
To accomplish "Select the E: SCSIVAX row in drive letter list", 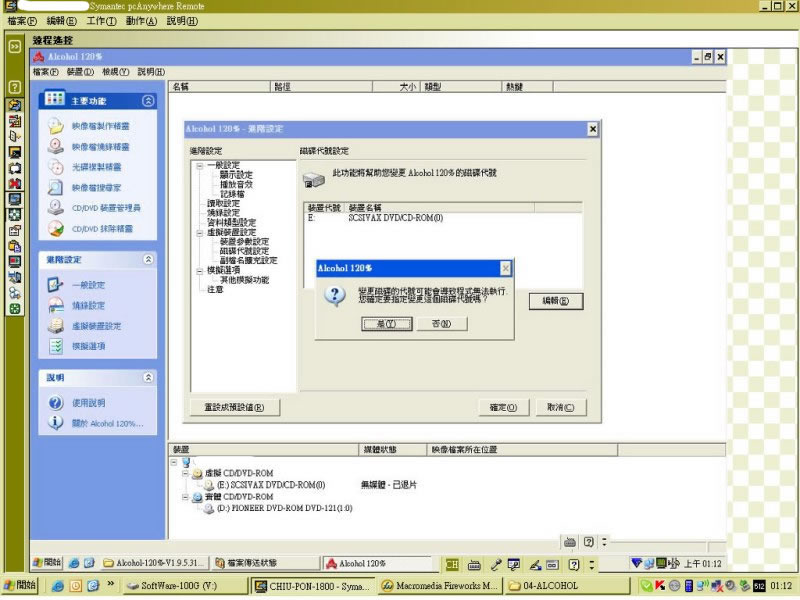I will coord(443,218).
